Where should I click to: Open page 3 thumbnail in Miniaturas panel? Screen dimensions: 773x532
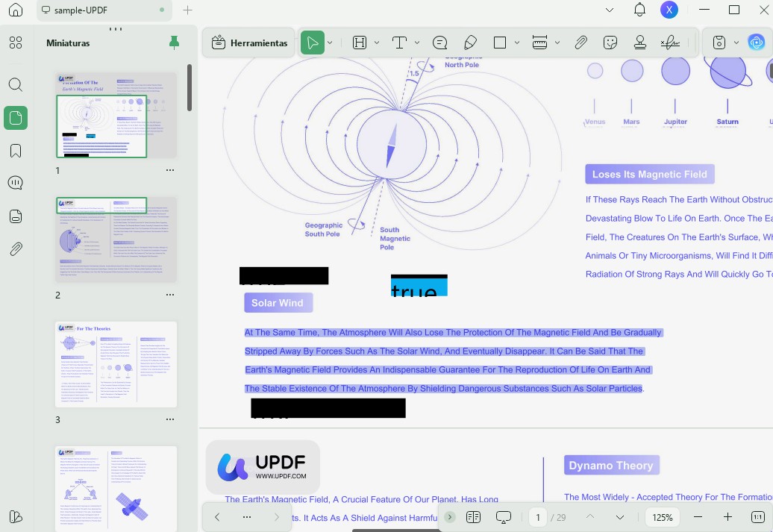[x=116, y=364]
